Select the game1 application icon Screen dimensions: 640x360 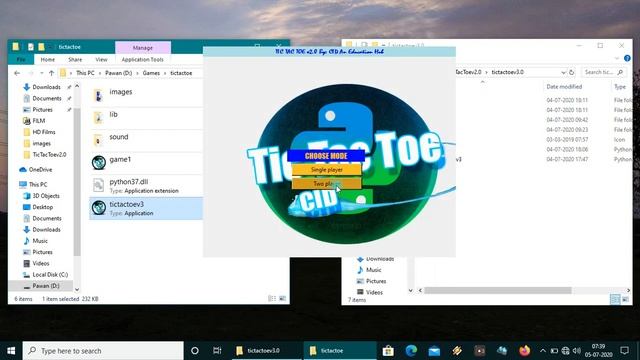pyautogui.click(x=99, y=162)
